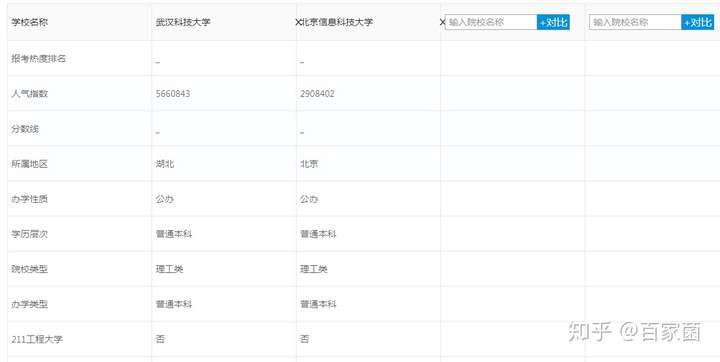Click the 办学性质 row label
The height and width of the screenshot is (362, 720).
coord(29,199)
